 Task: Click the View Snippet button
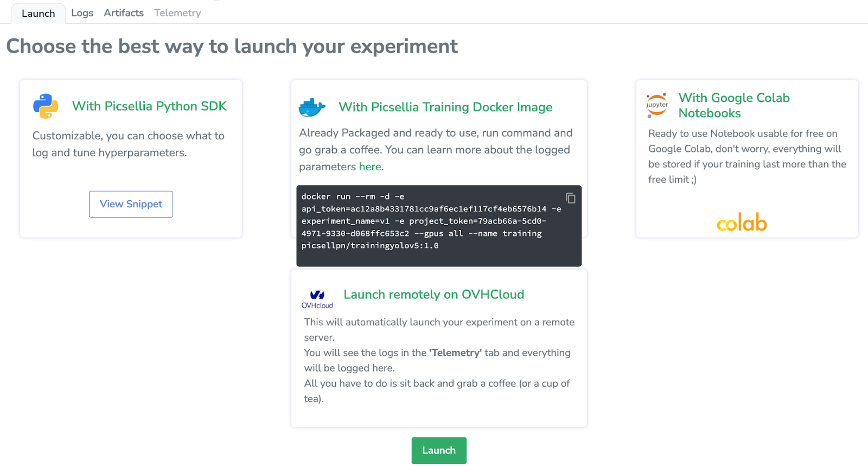tap(131, 204)
